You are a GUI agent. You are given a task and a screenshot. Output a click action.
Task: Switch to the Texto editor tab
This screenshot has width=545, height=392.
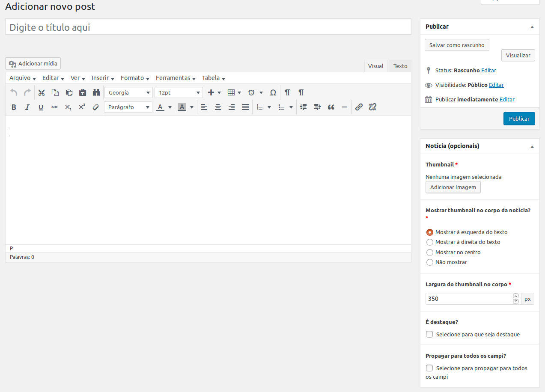tap(400, 66)
